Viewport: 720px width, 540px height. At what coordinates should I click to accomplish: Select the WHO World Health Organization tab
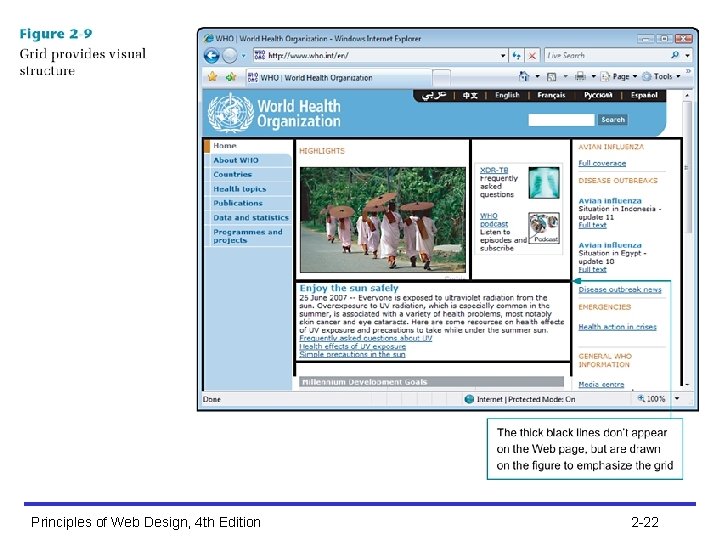pyautogui.click(x=338, y=78)
